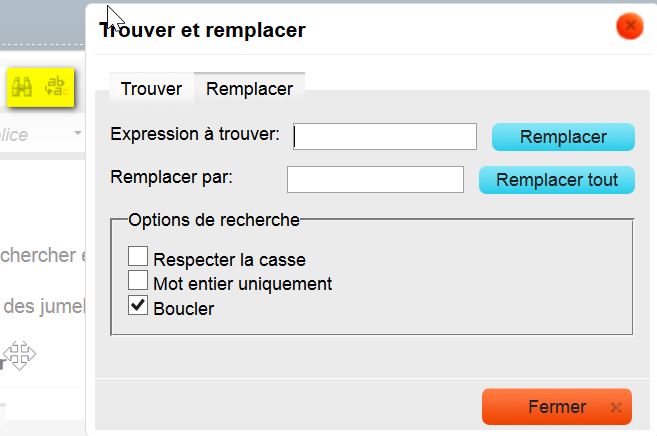Click the Remplacer tout button
Viewport: 657px width, 436px height.
coord(557,180)
